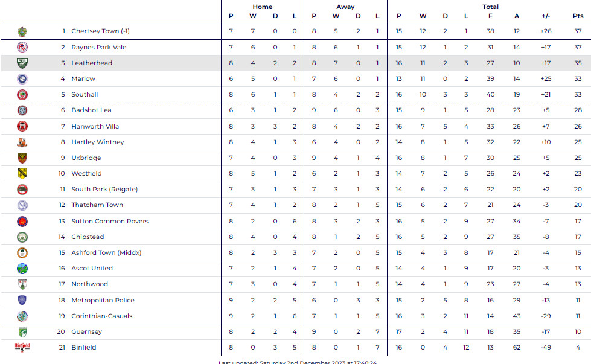Click the Southall club crest

pos(22,94)
